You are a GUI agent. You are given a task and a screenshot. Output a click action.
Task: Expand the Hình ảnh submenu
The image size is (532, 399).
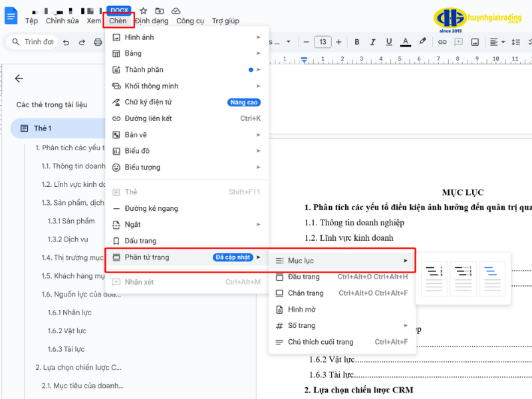pyautogui.click(x=186, y=37)
